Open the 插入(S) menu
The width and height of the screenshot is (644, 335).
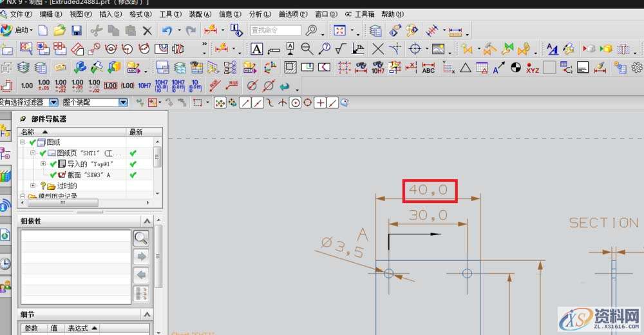[x=110, y=14]
